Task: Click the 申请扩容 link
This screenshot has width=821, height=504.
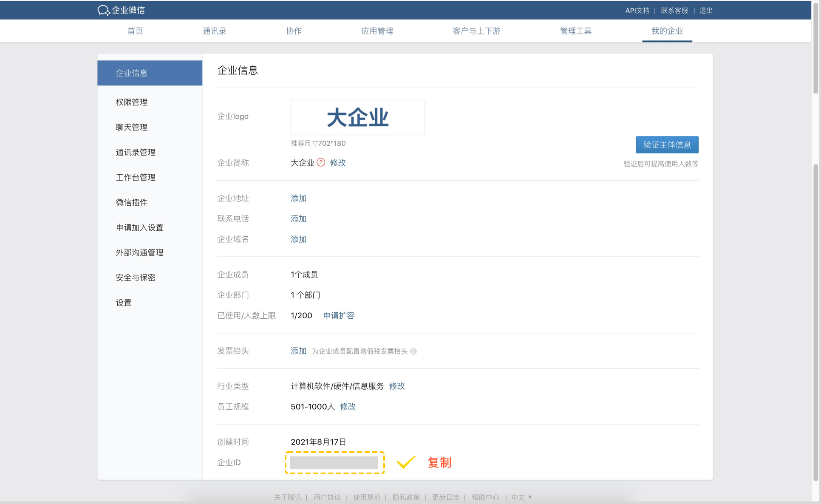Action: pos(339,315)
